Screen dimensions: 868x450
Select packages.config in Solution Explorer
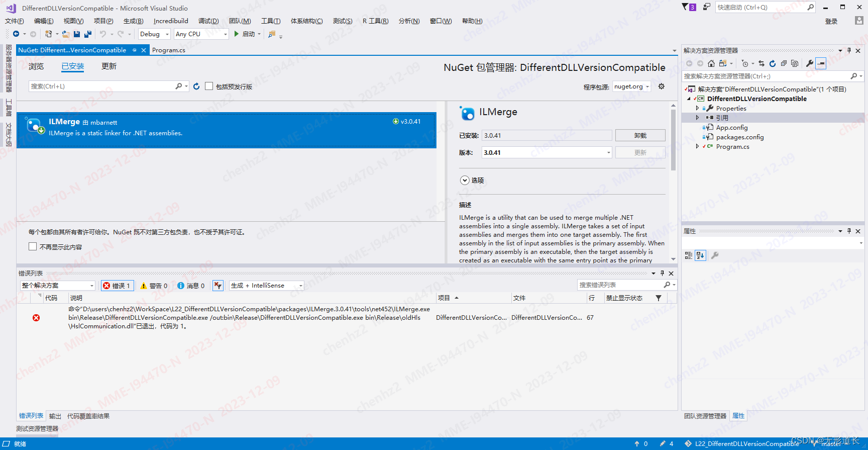(740, 137)
